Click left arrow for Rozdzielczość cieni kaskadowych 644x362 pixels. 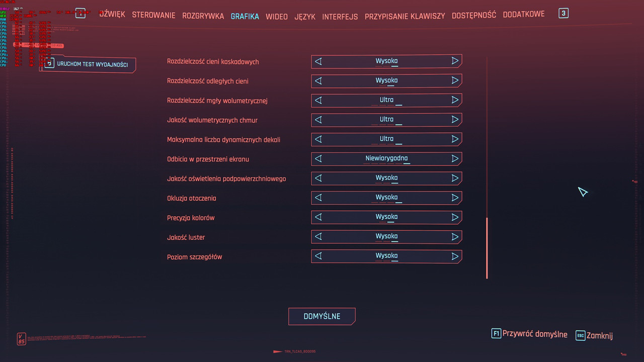(318, 61)
